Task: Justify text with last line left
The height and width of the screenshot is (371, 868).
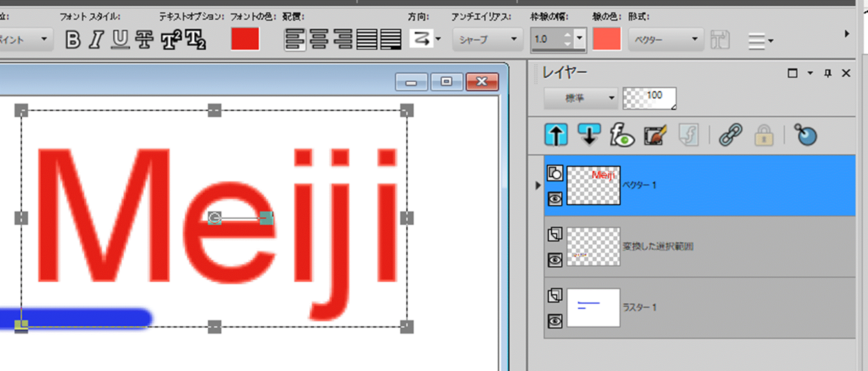Action: click(391, 39)
